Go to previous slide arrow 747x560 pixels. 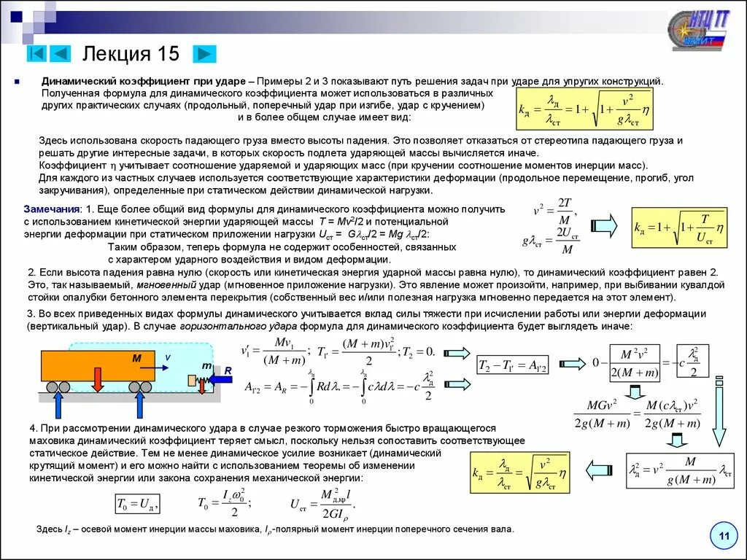60,53
